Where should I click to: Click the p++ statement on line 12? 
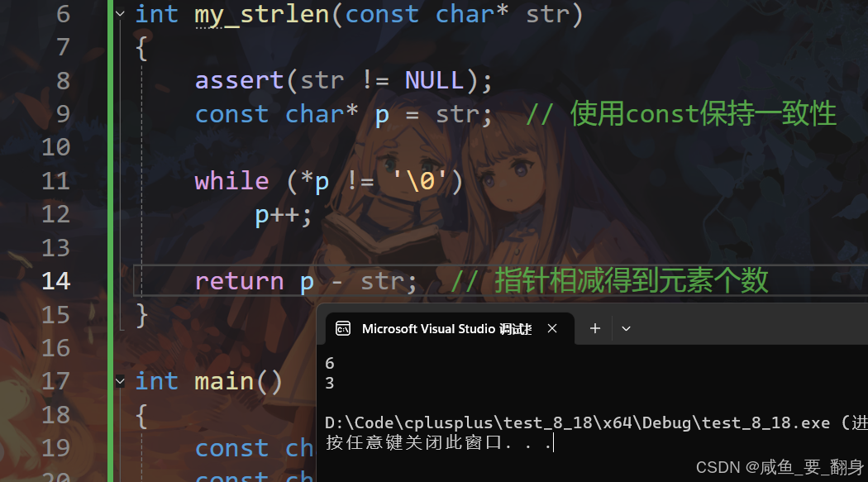pos(284,215)
